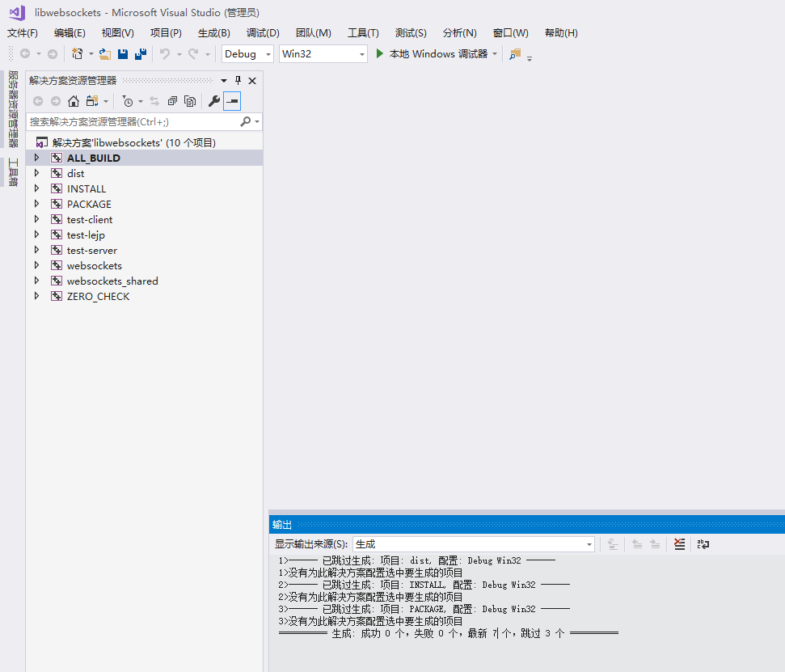The width and height of the screenshot is (785, 672).
Task: Expand the ALL_BUILD project node
Action: click(x=36, y=157)
